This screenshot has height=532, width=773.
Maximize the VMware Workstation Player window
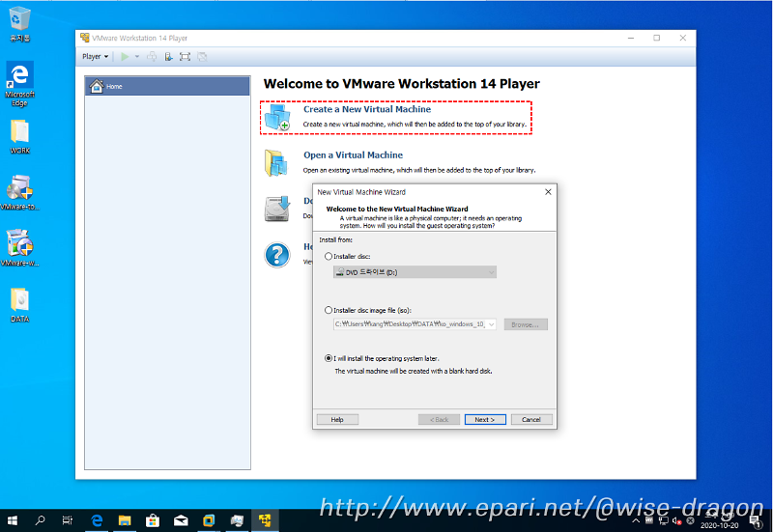657,38
